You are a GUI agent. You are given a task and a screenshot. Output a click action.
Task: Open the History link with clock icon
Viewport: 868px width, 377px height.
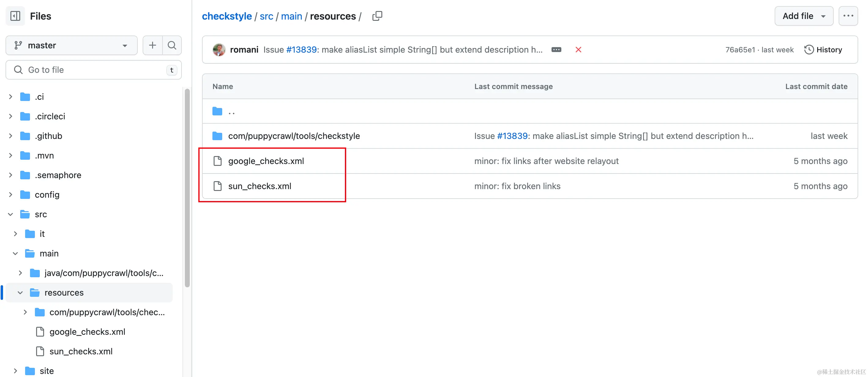[823, 50]
